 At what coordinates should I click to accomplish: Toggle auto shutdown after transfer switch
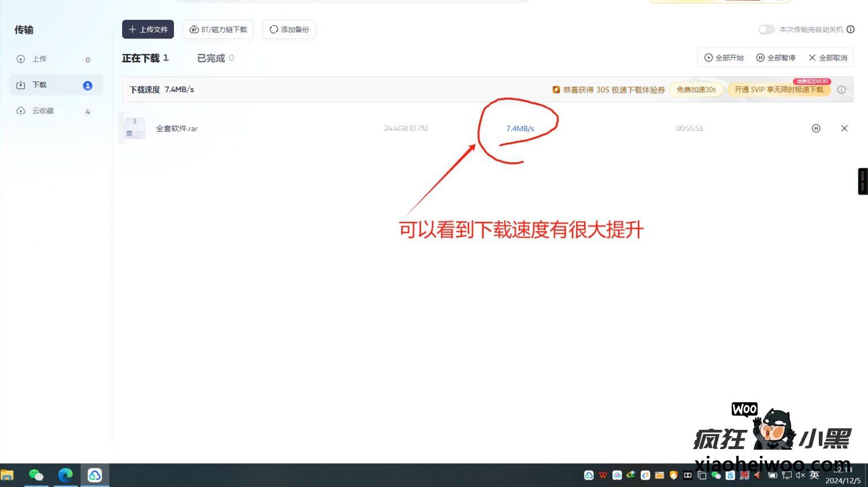click(766, 29)
